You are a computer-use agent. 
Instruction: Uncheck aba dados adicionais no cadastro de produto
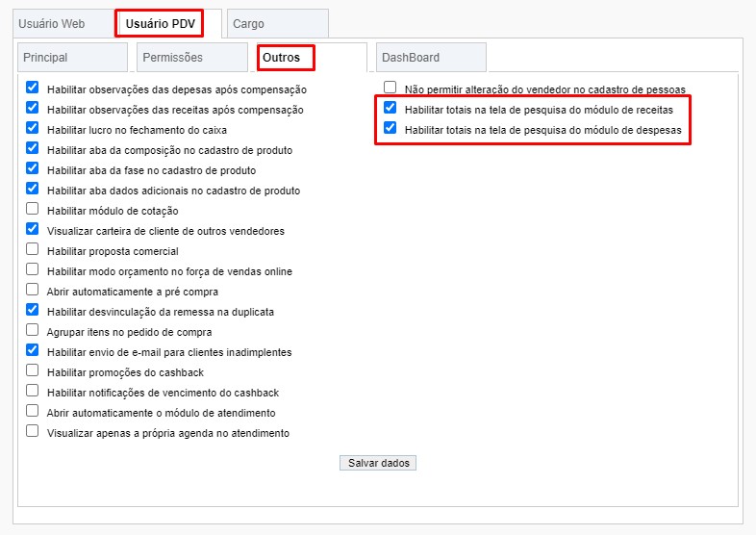pyautogui.click(x=33, y=189)
